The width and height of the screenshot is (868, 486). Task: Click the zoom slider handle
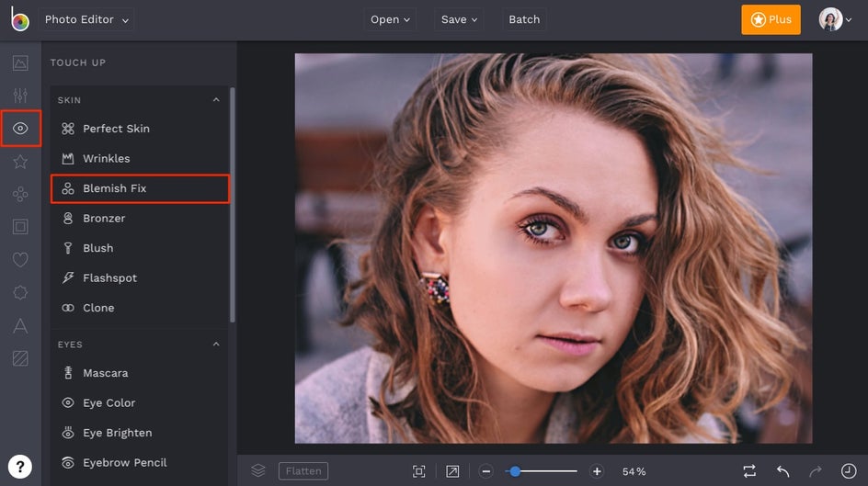tap(515, 471)
